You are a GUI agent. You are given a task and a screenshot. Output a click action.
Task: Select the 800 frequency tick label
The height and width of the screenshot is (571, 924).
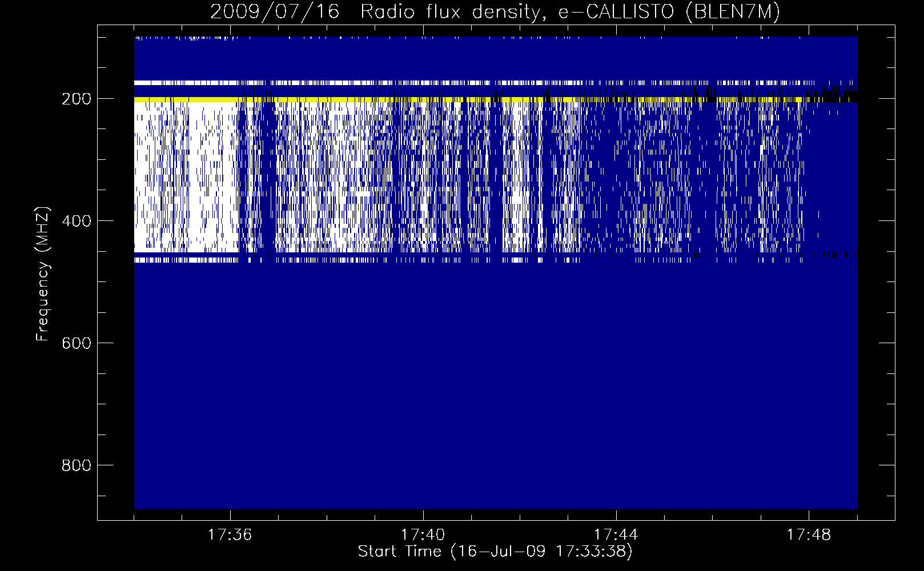coord(77,465)
